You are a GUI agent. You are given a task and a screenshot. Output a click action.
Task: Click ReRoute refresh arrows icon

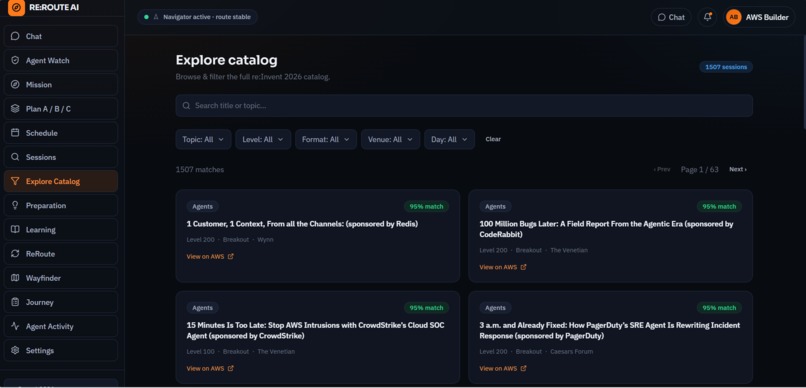coord(15,254)
